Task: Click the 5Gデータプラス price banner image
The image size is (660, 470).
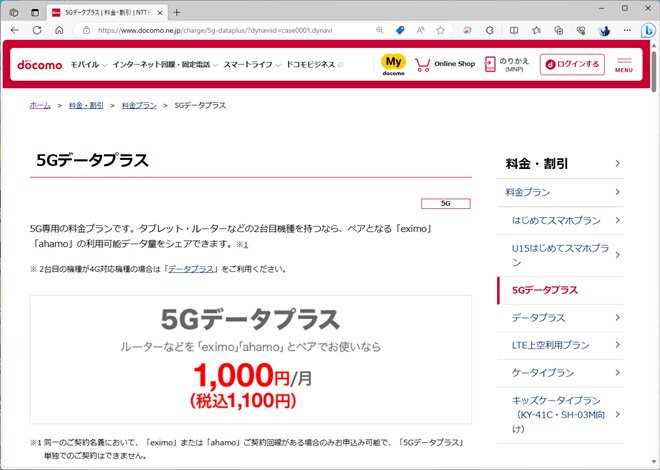Action: click(251, 359)
